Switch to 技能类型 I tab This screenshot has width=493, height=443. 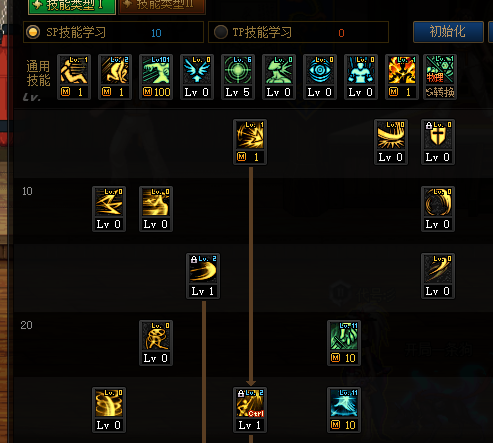pyautogui.click(x=72, y=6)
